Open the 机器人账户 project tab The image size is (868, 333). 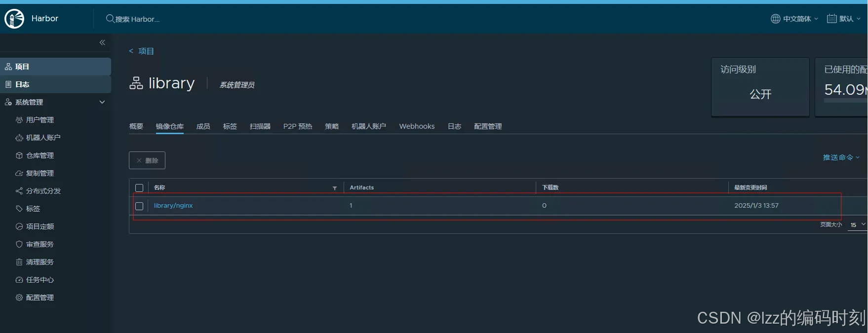(369, 126)
